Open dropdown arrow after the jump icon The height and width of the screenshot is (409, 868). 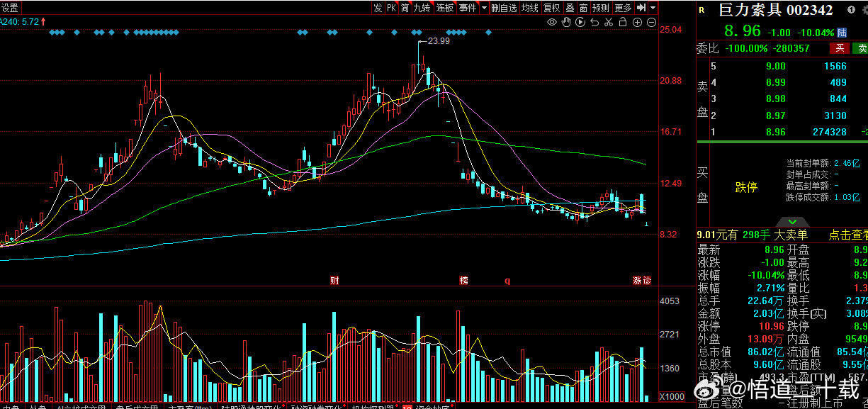point(653,8)
